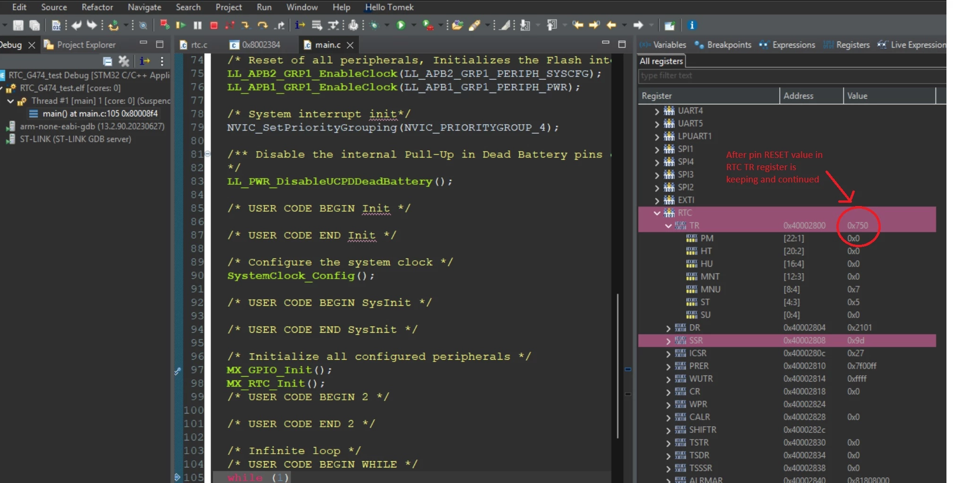Click the Next Annotation icon
The height and width of the screenshot is (483, 980).
coord(524,25)
